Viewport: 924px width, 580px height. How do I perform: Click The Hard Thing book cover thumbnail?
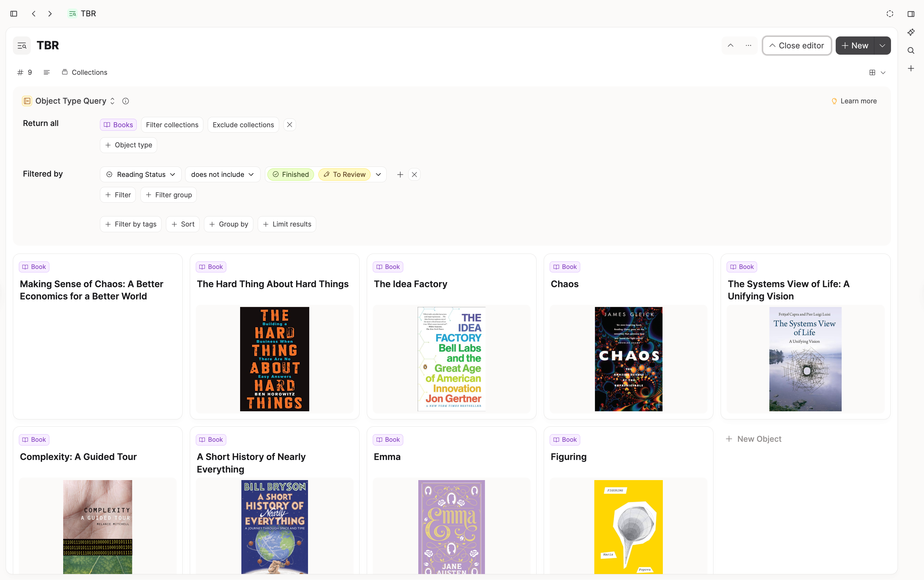(274, 359)
